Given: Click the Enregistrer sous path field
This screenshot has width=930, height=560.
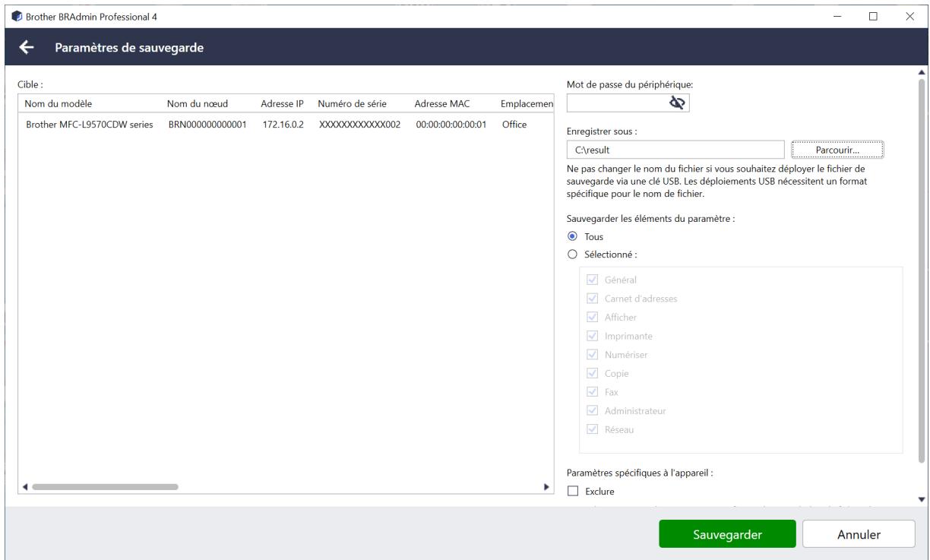Looking at the screenshot, I should tap(675, 150).
